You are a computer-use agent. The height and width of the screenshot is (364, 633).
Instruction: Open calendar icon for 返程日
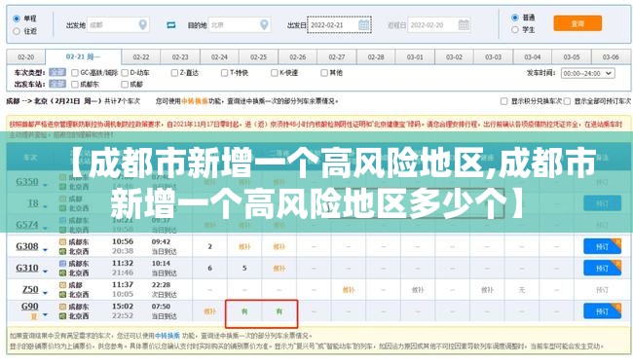click(464, 24)
